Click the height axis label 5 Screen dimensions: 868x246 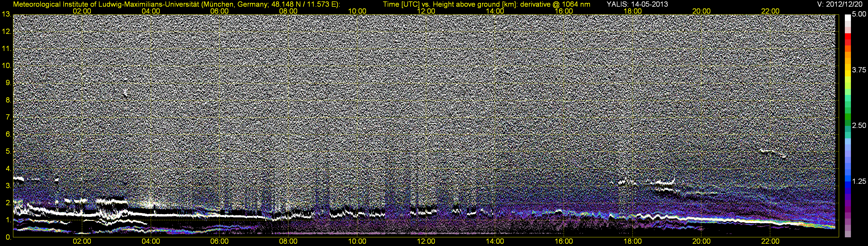pyautogui.click(x=8, y=151)
